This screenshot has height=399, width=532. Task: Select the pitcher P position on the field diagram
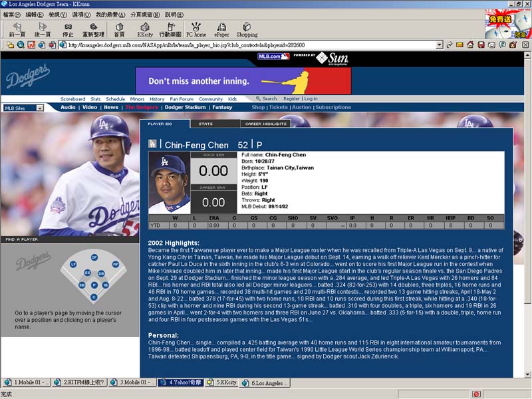94,285
